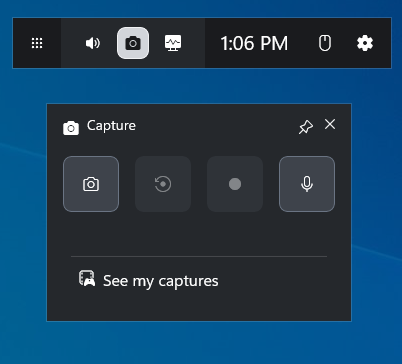Click the Capture widget title text
Image resolution: width=402 pixels, height=364 pixels.
(x=111, y=126)
